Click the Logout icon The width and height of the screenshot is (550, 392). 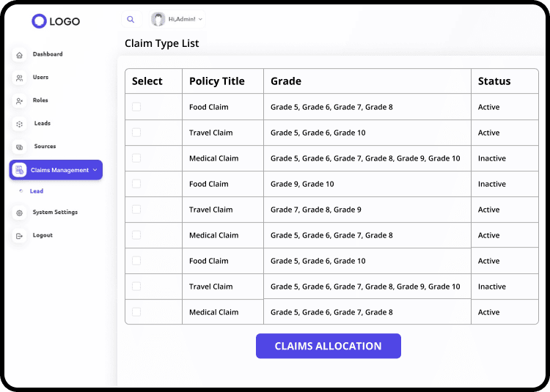(19, 236)
